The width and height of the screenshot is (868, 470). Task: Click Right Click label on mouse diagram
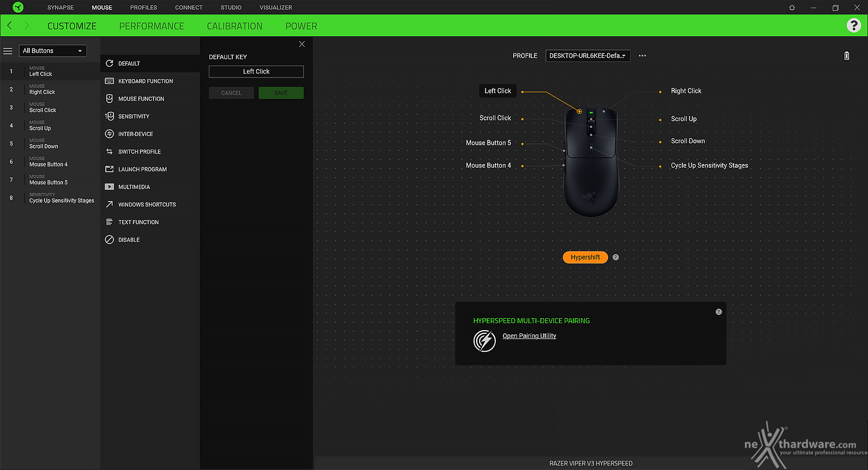[686, 91]
